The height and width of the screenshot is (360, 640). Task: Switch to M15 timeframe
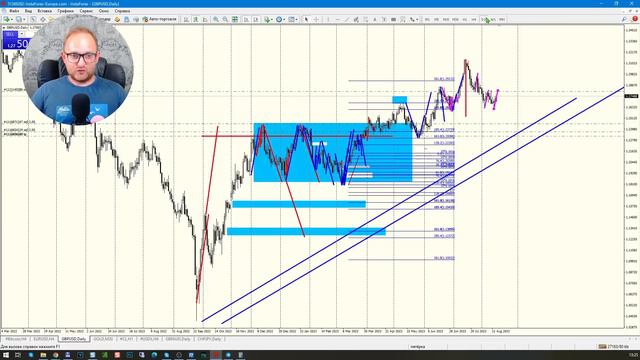click(446, 19)
